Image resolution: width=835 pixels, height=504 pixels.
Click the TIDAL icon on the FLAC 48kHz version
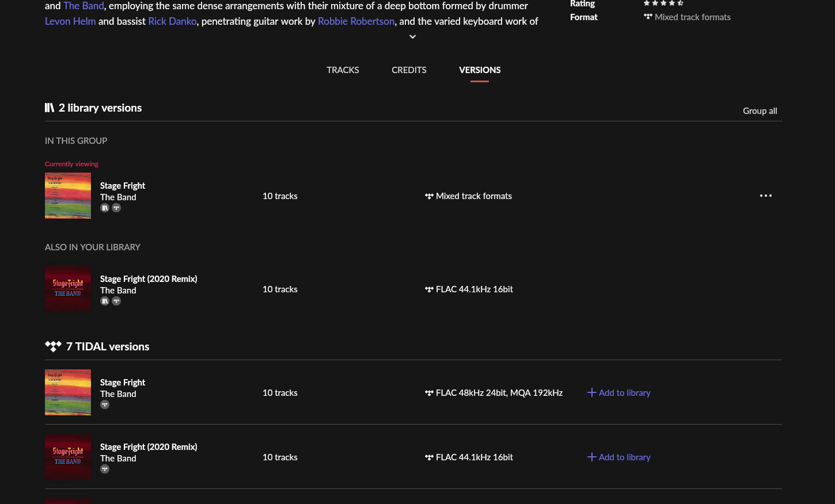[x=430, y=392]
